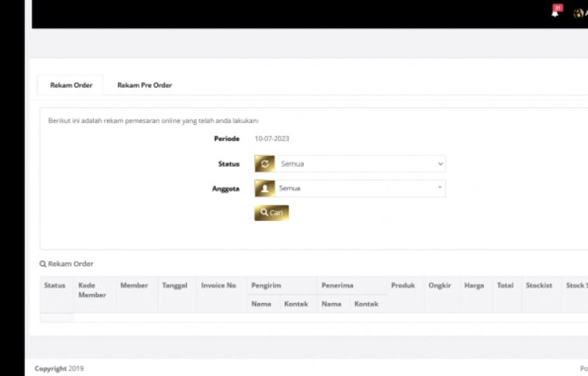Click the Periode date field 10-07-2023
The height and width of the screenshot is (376, 588).
click(x=272, y=139)
